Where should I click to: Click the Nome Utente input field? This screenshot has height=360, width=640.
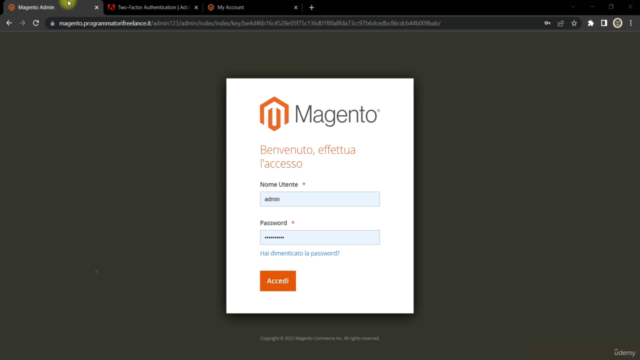coord(320,199)
